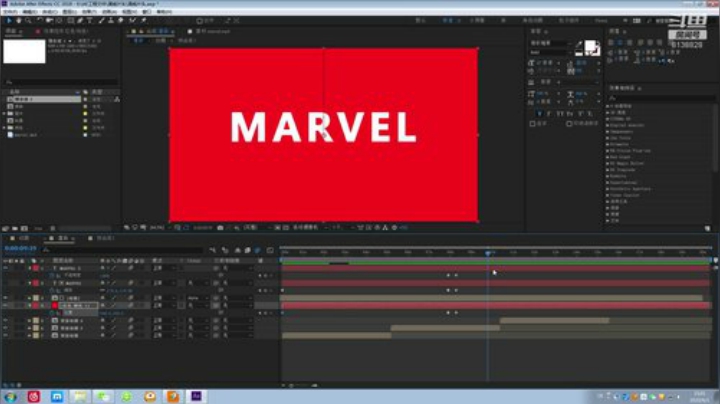Check the Hindi digits checkbox

[569, 123]
